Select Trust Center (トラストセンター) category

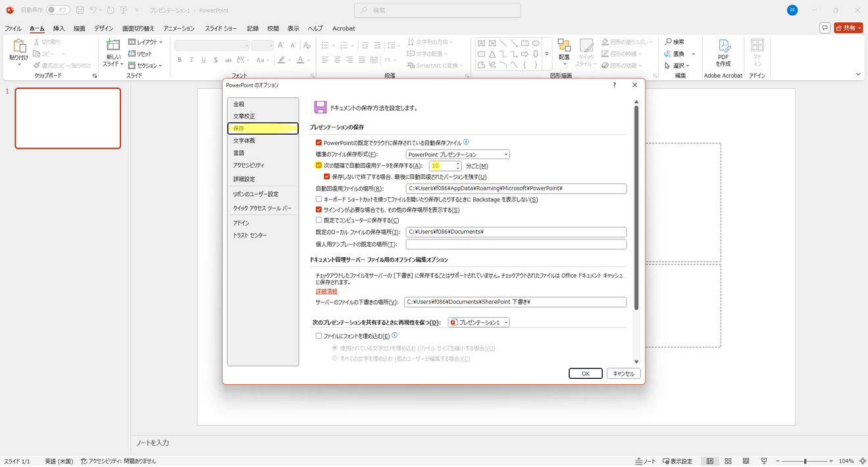263,235
